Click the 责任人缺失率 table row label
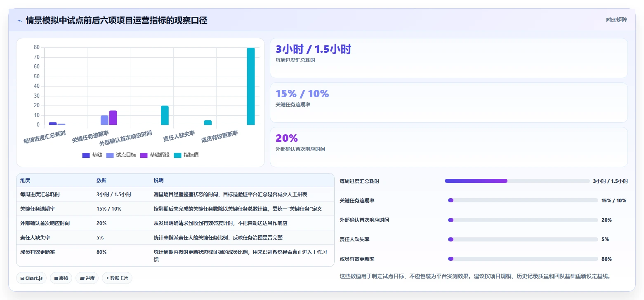This screenshot has height=300, width=644. (35, 238)
